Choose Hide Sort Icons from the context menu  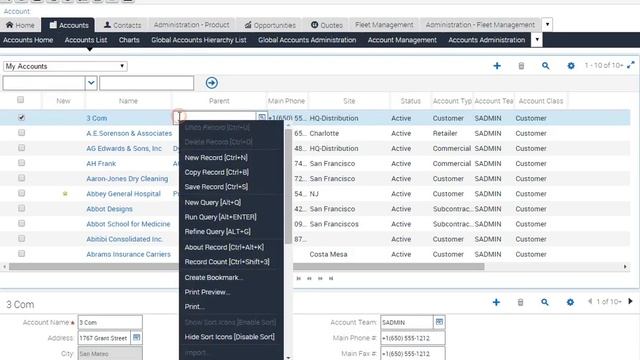click(x=229, y=337)
